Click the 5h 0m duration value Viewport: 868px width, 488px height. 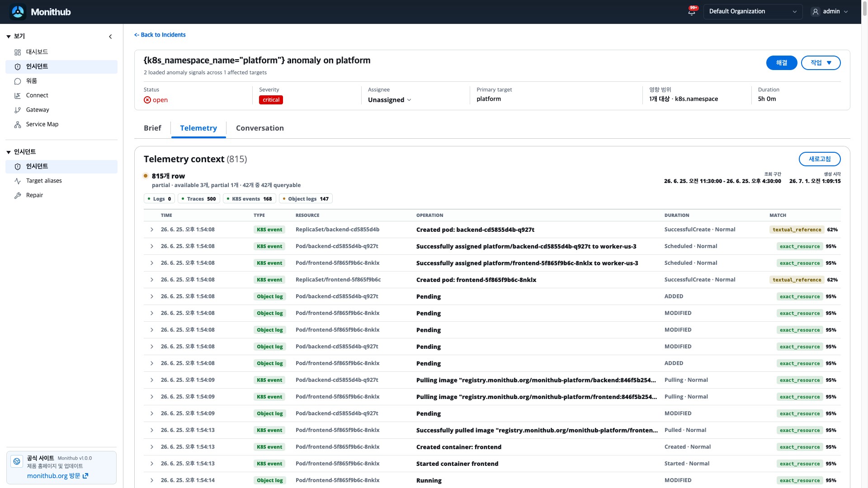767,99
